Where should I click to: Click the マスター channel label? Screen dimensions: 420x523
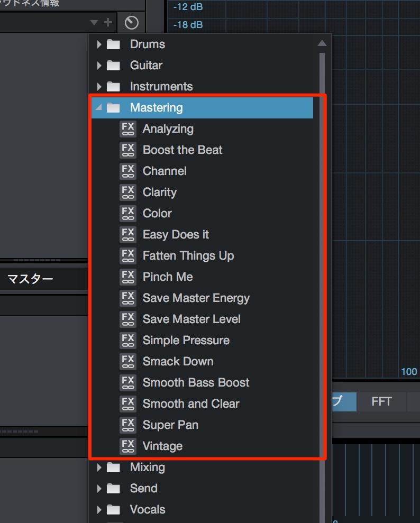click(x=30, y=279)
